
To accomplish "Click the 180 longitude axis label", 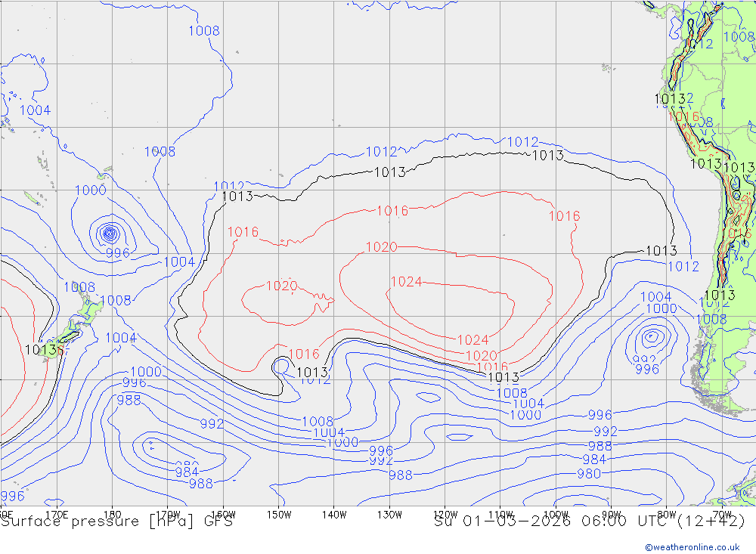I will click(x=112, y=515).
